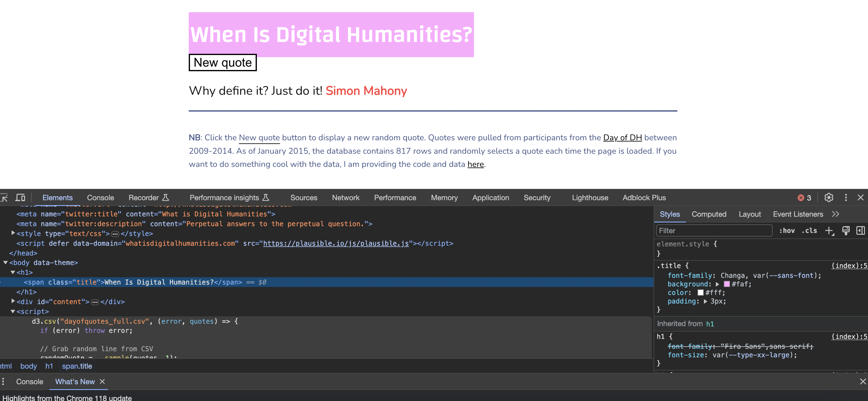868x401 pixels.
Task: Collapse the body element in DOM tree
Action: coord(5,262)
